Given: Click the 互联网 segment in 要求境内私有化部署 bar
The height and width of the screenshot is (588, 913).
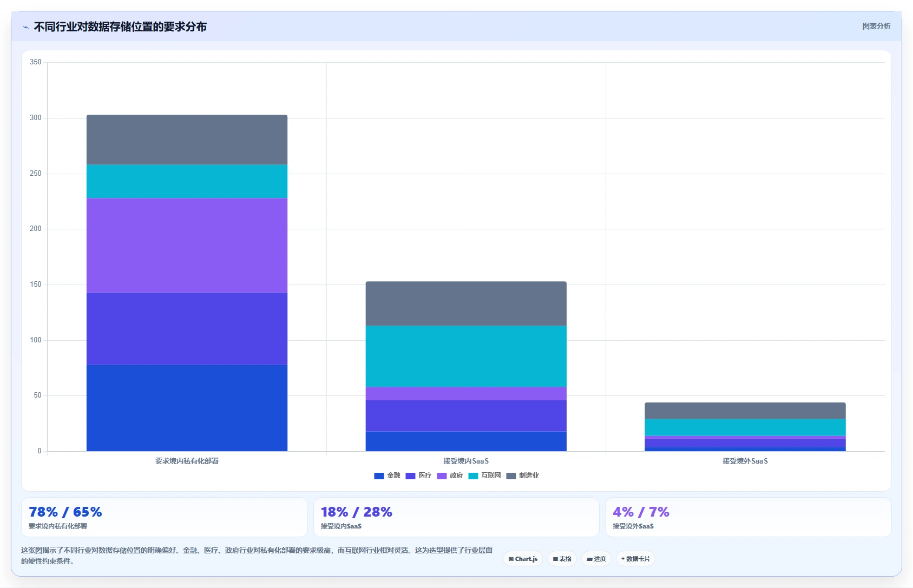Looking at the screenshot, I should pos(187,182).
